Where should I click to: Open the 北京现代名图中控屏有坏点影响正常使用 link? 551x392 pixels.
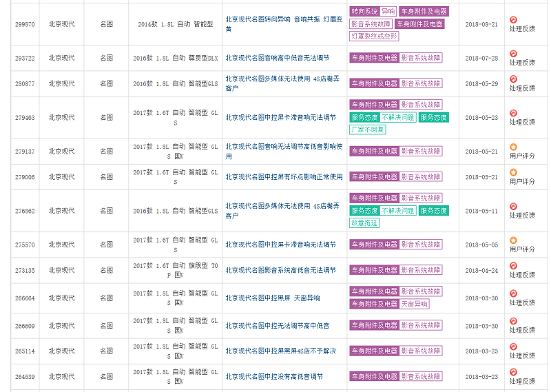284,177
